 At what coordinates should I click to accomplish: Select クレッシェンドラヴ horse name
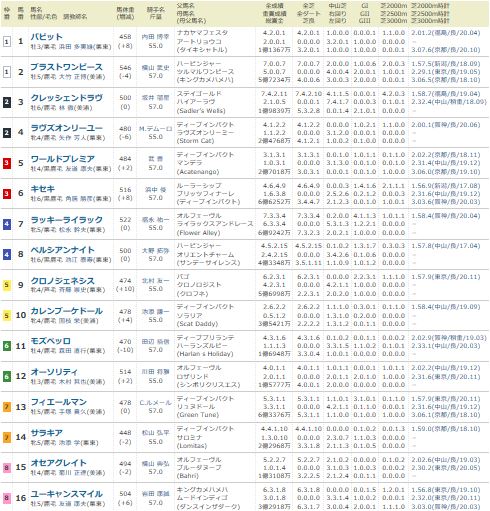click(67, 98)
